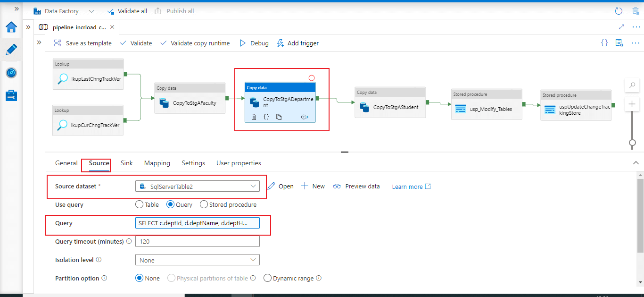
Task: Click the Isolation level info icon
Action: point(99,260)
